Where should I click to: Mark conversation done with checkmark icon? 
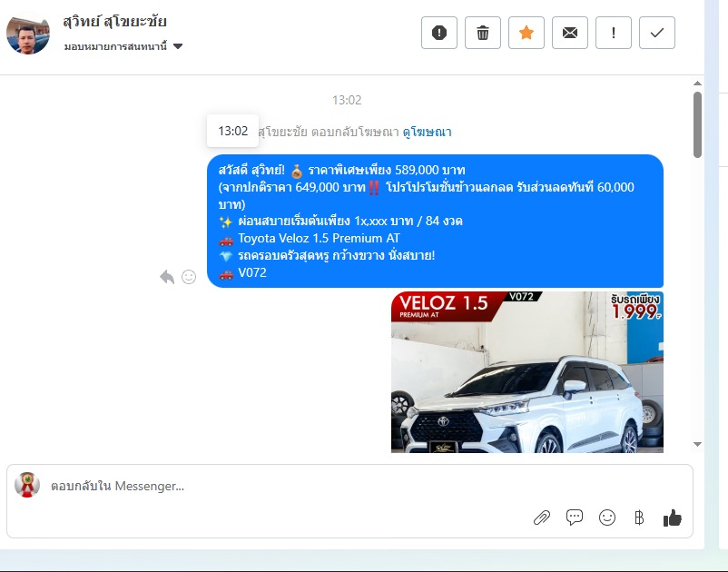point(657,33)
